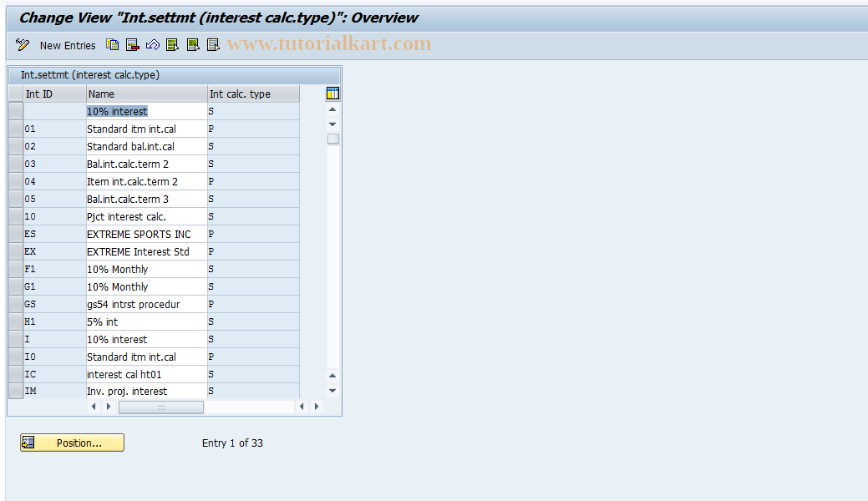Click far-right horizontal scroll right arrow
Viewport: 868px width, 501px height.
click(x=317, y=407)
